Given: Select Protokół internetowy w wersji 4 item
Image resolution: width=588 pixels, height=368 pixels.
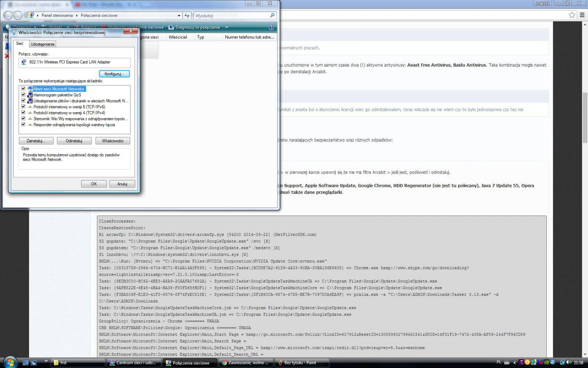Looking at the screenshot, I should coord(69,113).
